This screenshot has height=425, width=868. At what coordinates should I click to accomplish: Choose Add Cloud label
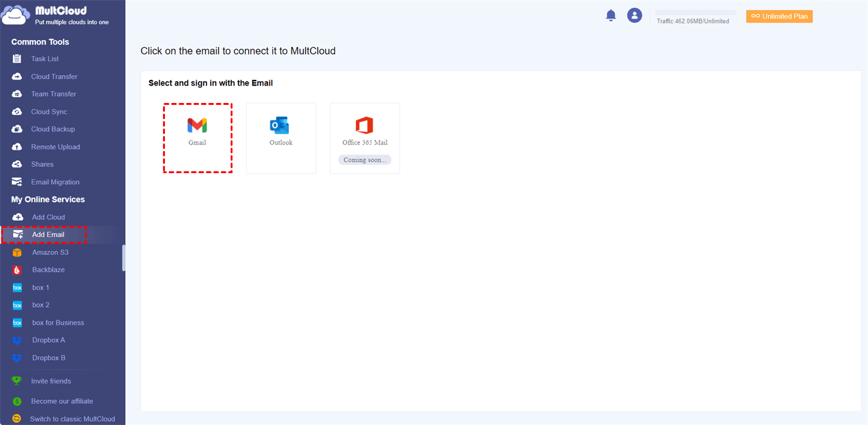[x=48, y=217]
